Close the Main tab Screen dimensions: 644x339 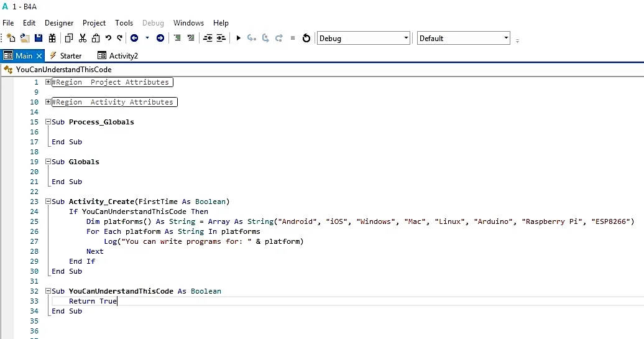pyautogui.click(x=39, y=55)
